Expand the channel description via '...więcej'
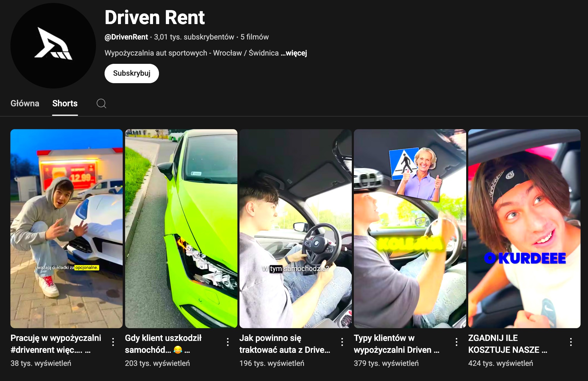The width and height of the screenshot is (588, 381). point(294,53)
